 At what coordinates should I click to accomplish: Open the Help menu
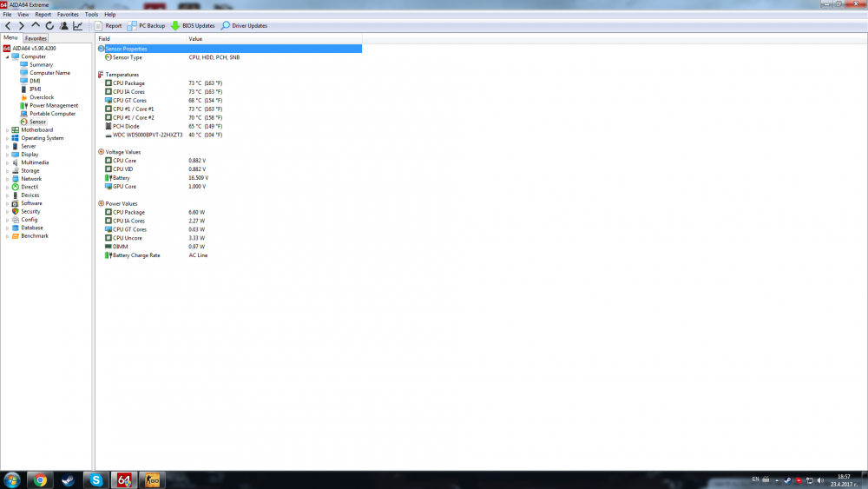[x=110, y=15]
